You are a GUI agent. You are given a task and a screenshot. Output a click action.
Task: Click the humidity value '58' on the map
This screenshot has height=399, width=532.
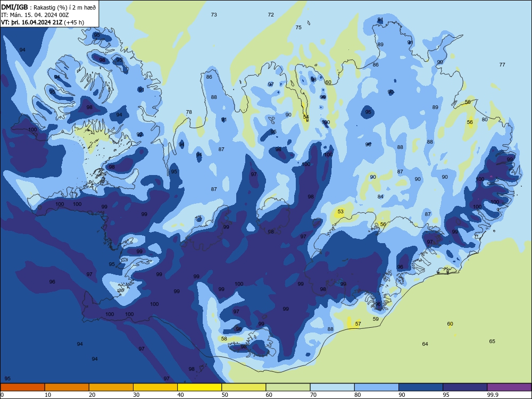coord(224,338)
